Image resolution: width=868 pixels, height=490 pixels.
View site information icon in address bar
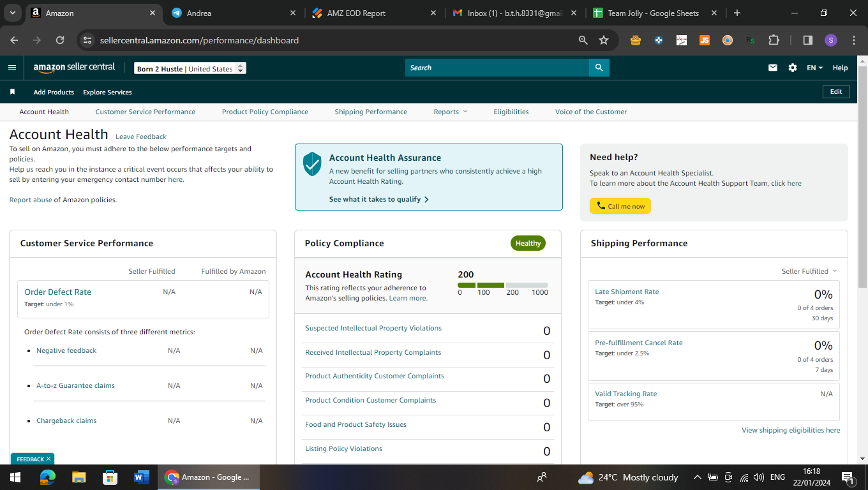(x=88, y=40)
